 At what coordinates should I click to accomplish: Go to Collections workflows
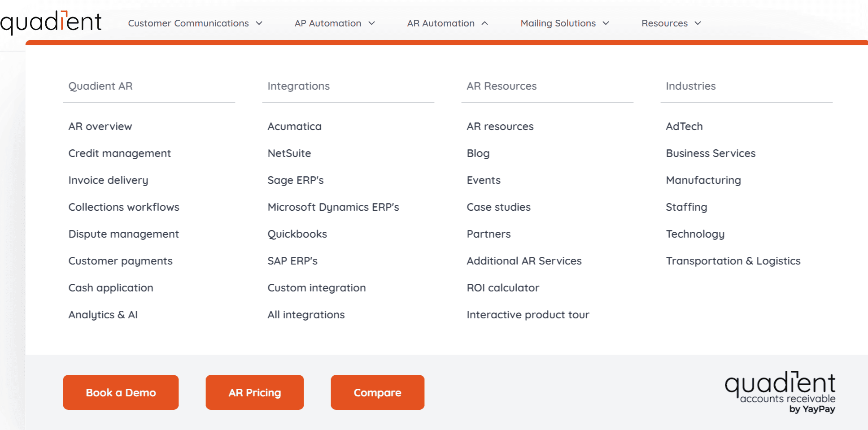click(124, 207)
